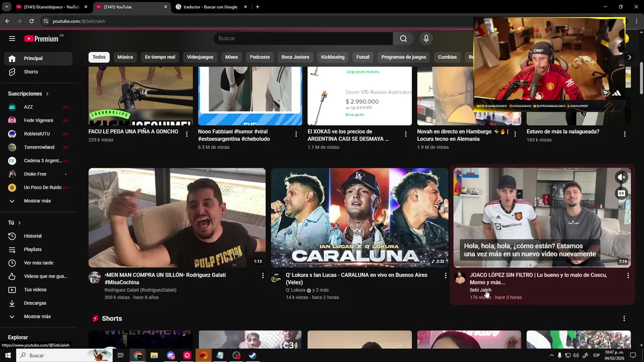
Task: Open options for FACU LE PEGA UNA PIÑA video
Action: coord(187,134)
